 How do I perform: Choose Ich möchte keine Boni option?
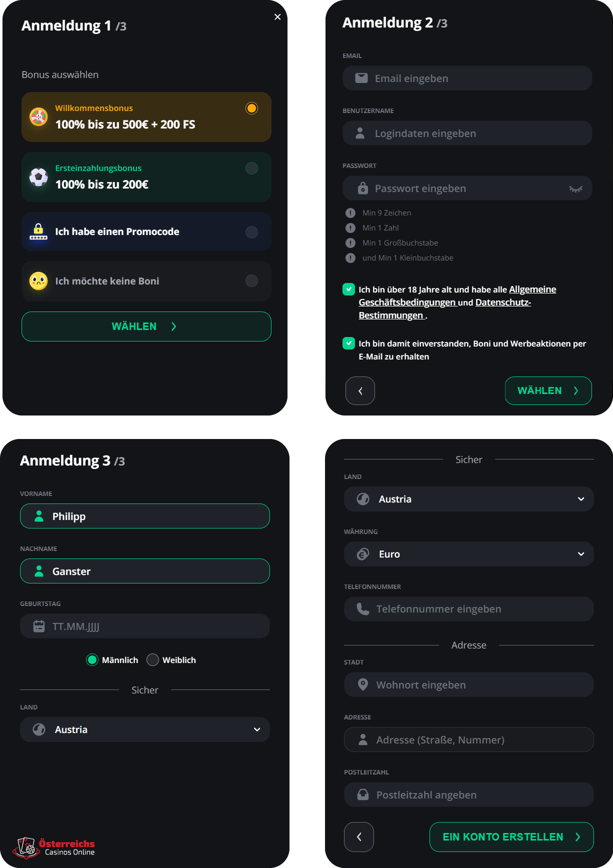(x=146, y=281)
